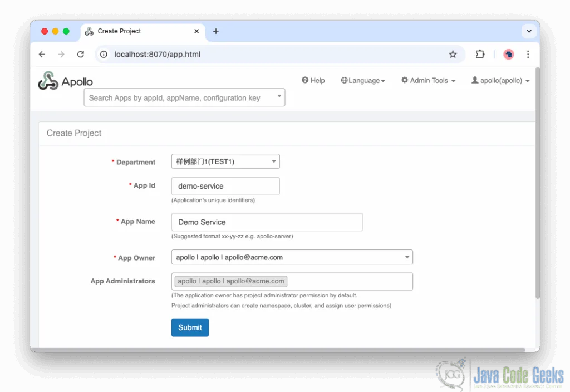Screen dimensions: 570x392
Task: Go back using browser back arrow
Action: pos(42,54)
